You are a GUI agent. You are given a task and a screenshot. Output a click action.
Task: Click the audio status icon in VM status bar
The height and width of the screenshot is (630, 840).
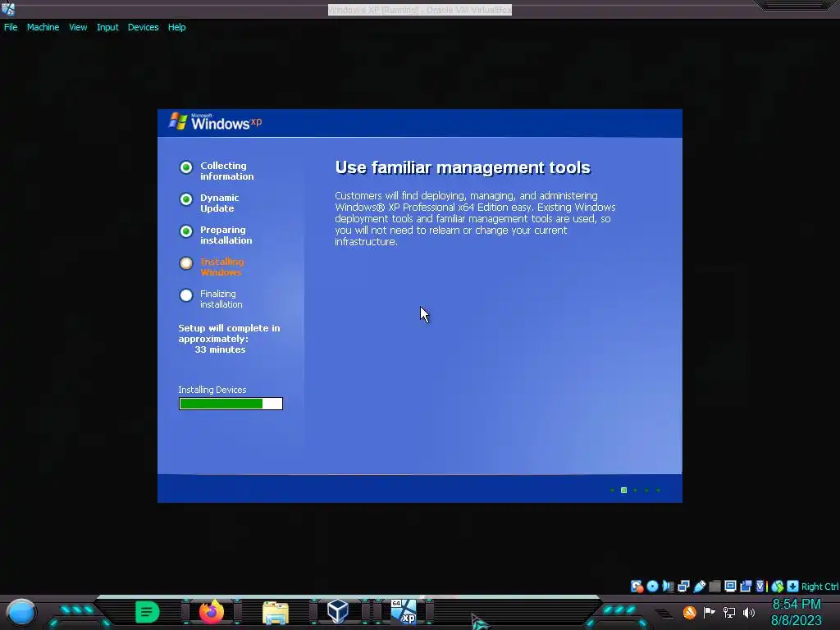click(x=668, y=586)
